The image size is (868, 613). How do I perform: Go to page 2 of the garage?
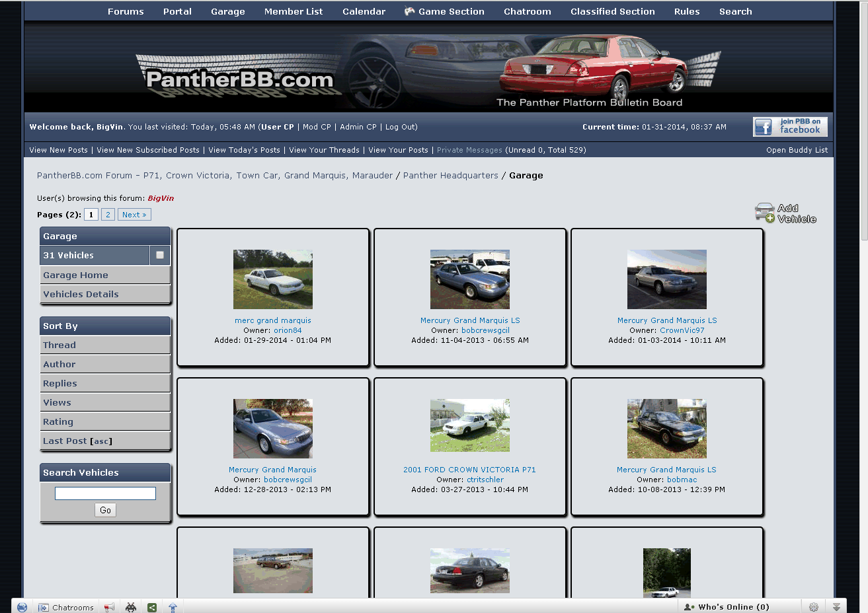(108, 215)
